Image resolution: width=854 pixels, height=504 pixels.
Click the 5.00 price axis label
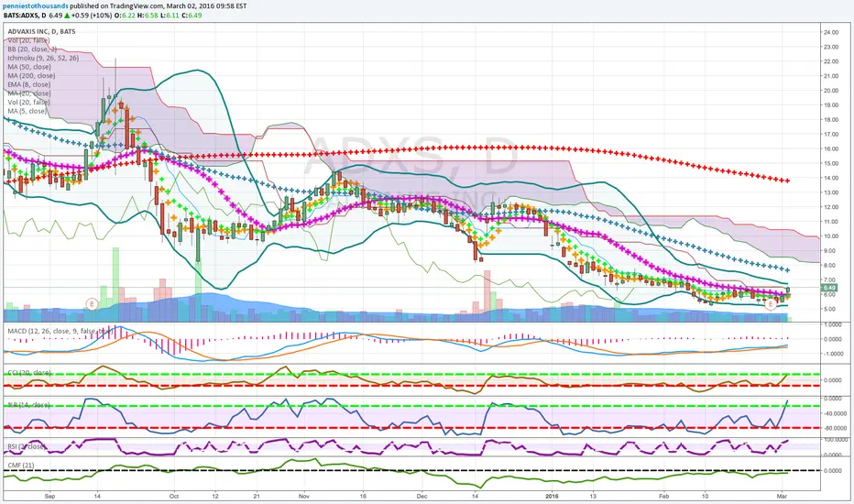[831, 309]
